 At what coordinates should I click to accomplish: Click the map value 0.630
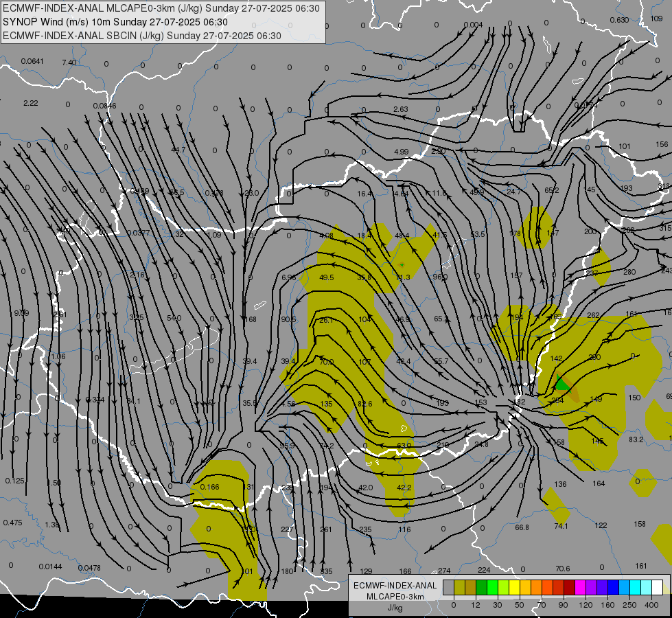pos(619,20)
